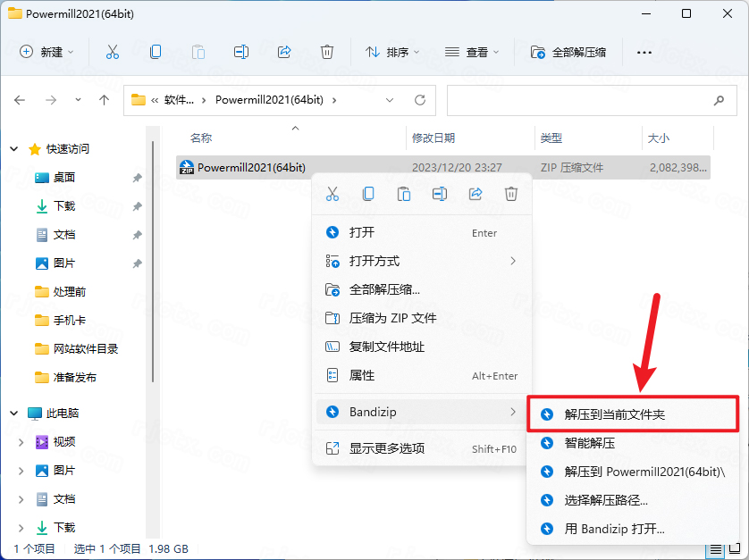Click the Rename icon in the top toolbar
The width and height of the screenshot is (749, 560).
click(x=241, y=52)
